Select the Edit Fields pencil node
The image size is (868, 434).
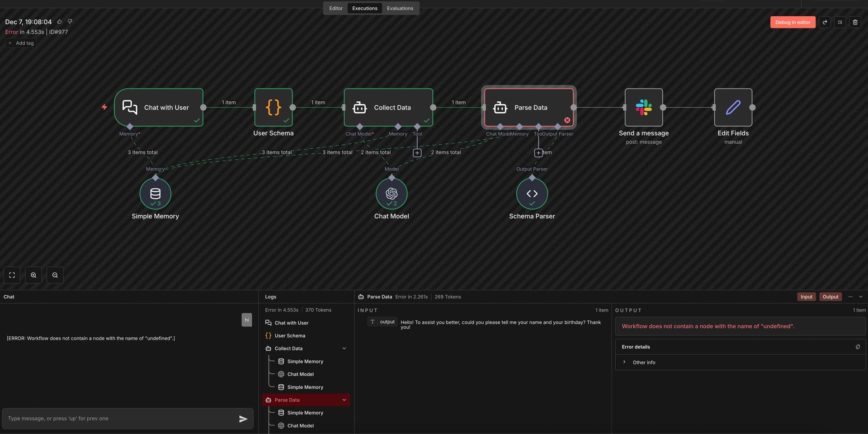coord(733,108)
